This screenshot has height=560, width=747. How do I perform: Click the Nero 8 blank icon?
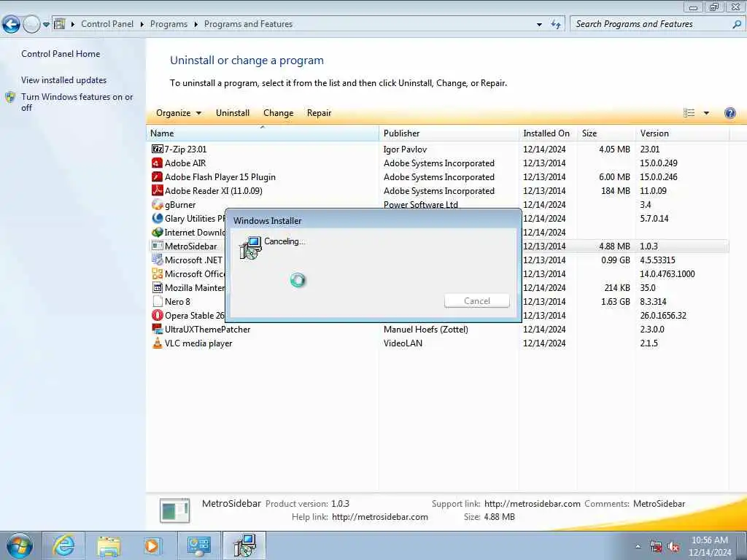pos(158,301)
